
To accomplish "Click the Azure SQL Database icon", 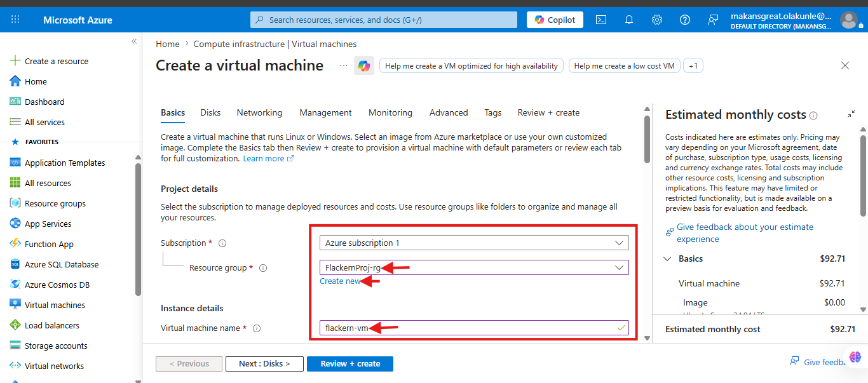I will [x=15, y=264].
